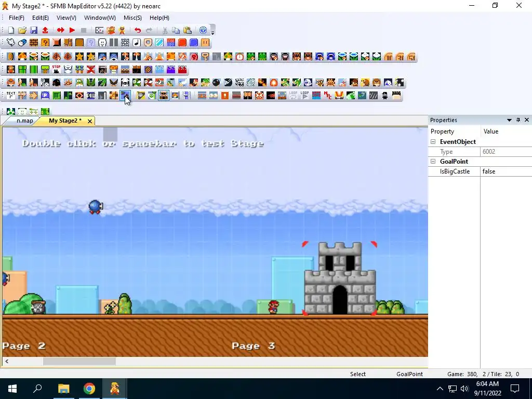Open the Misc menu
This screenshot has height=399, width=532.
click(132, 18)
